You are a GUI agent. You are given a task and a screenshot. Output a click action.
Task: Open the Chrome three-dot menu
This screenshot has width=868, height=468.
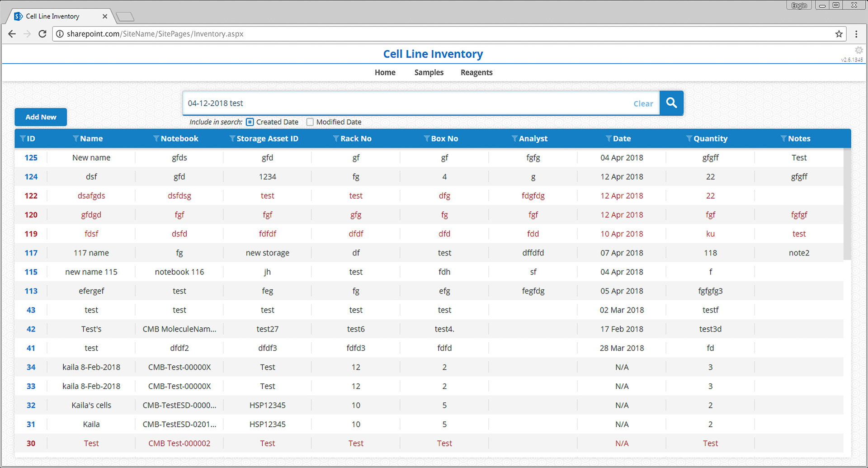tap(856, 34)
